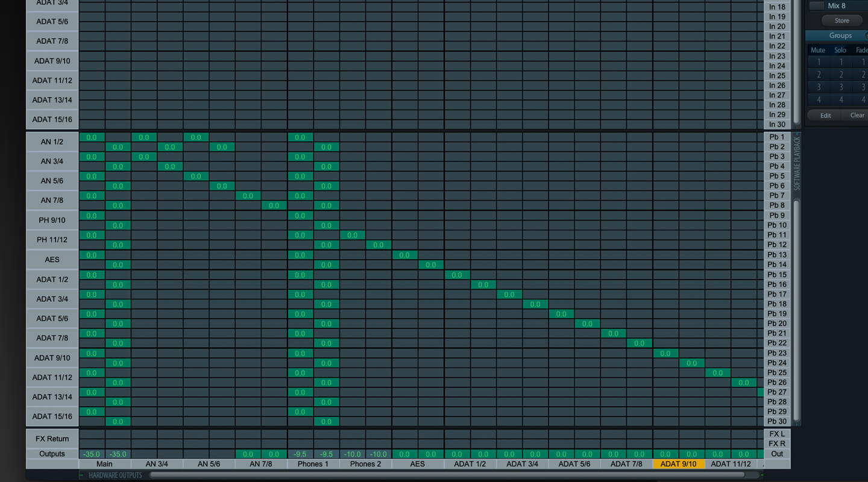The width and height of the screenshot is (868, 482).
Task: Select the Phones 2 output column label
Action: pyautogui.click(x=365, y=464)
